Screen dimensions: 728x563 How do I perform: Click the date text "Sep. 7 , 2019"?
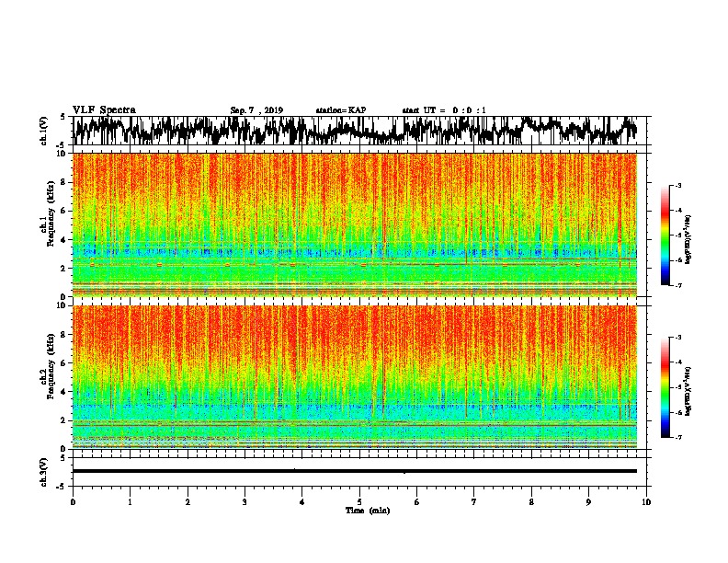pos(256,110)
